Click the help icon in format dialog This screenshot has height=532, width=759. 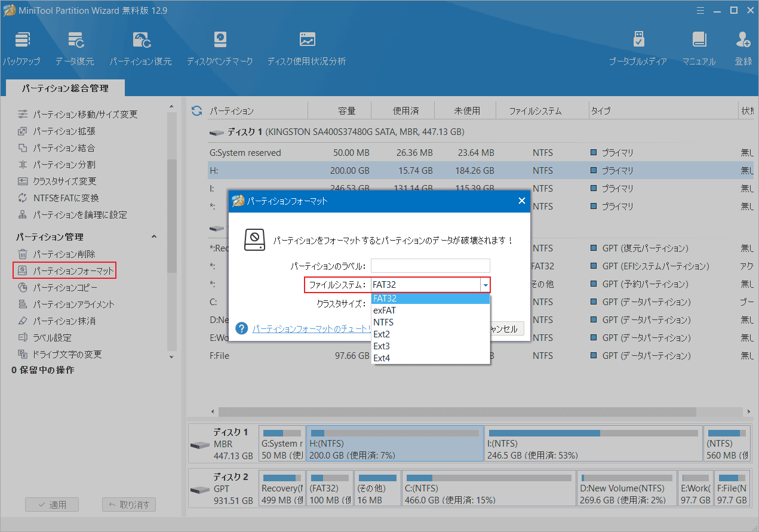pyautogui.click(x=241, y=328)
